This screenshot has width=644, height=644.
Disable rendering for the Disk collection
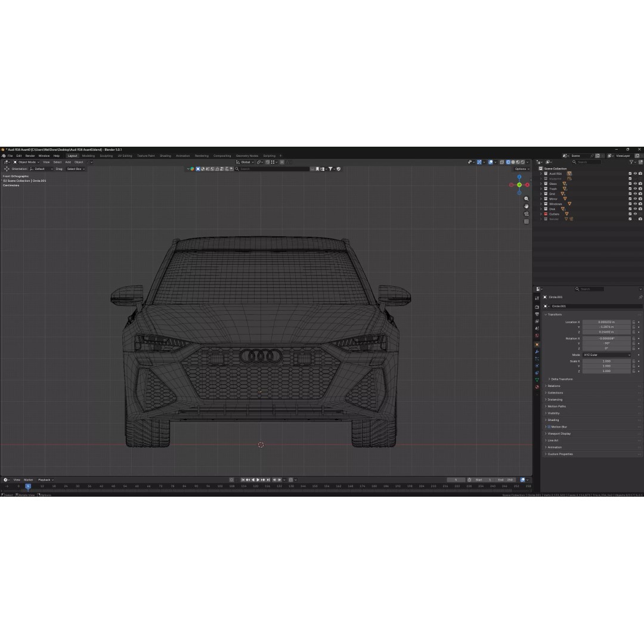[640, 209]
